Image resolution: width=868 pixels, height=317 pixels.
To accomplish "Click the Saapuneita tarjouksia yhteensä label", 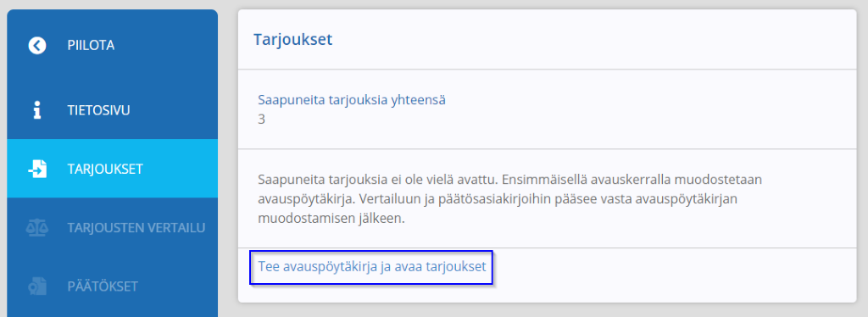I will click(352, 100).
